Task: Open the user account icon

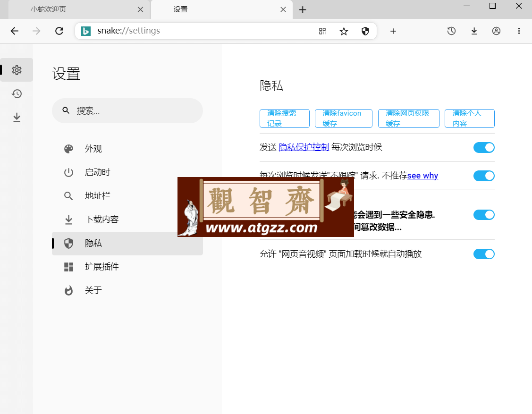Action: pos(496,31)
